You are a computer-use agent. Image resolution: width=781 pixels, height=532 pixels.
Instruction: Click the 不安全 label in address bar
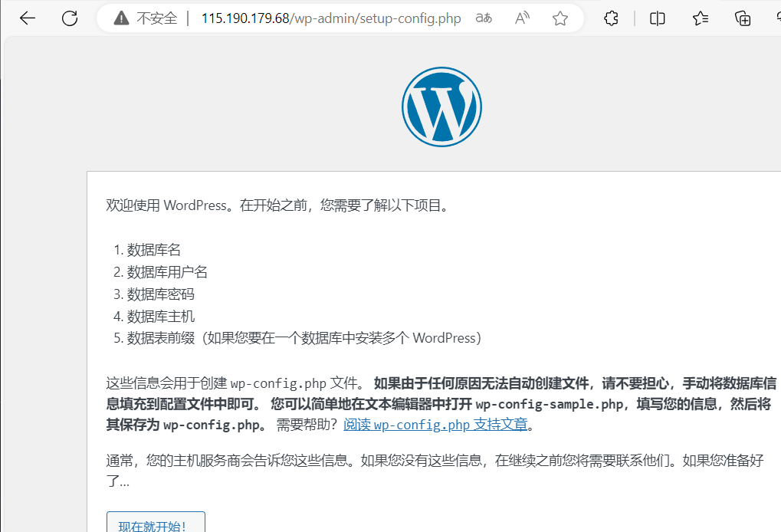(x=156, y=18)
